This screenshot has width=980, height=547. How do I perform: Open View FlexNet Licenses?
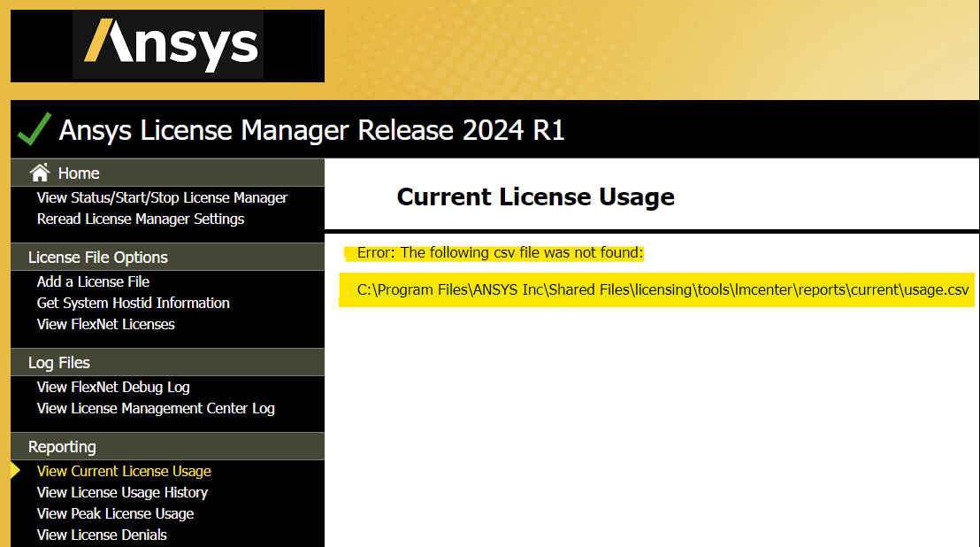tap(106, 324)
